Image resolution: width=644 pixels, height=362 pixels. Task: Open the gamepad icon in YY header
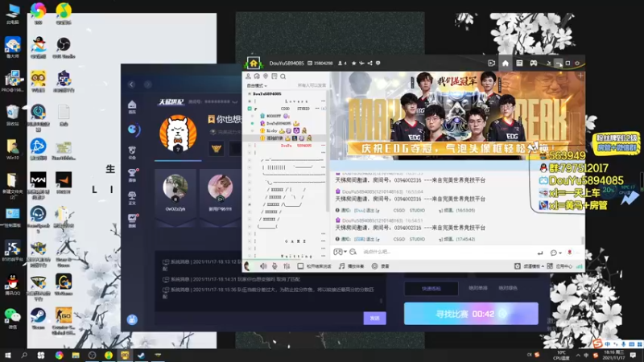pyautogui.click(x=533, y=64)
